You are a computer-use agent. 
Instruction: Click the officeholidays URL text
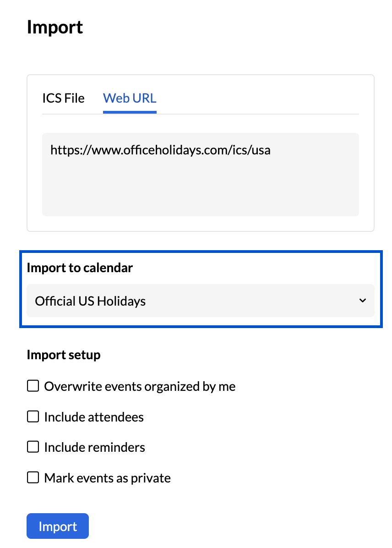160,150
